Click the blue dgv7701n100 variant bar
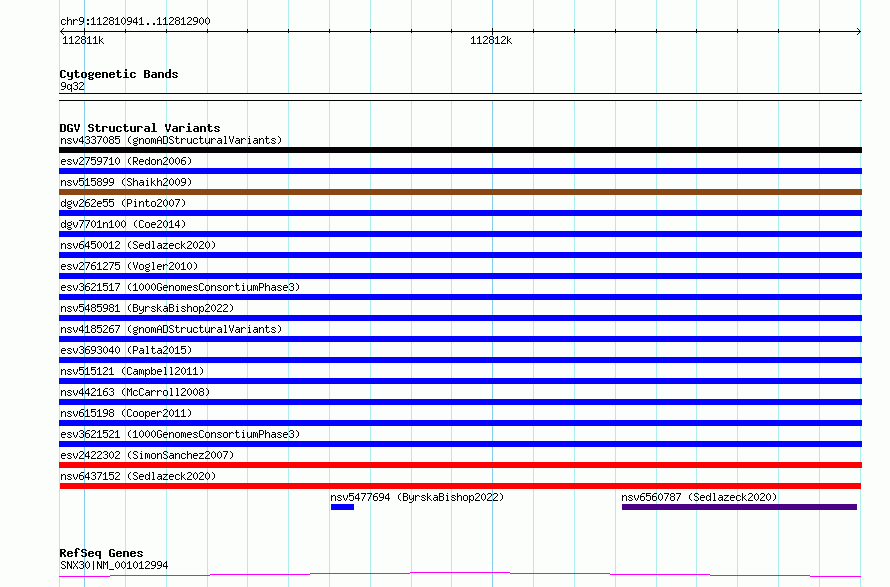The image size is (890, 587). click(460, 234)
